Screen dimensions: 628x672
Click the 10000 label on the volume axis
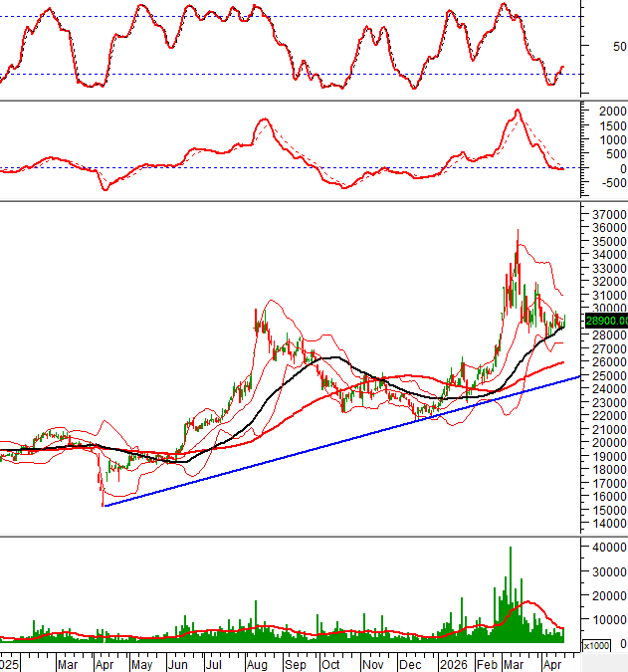[x=606, y=619]
